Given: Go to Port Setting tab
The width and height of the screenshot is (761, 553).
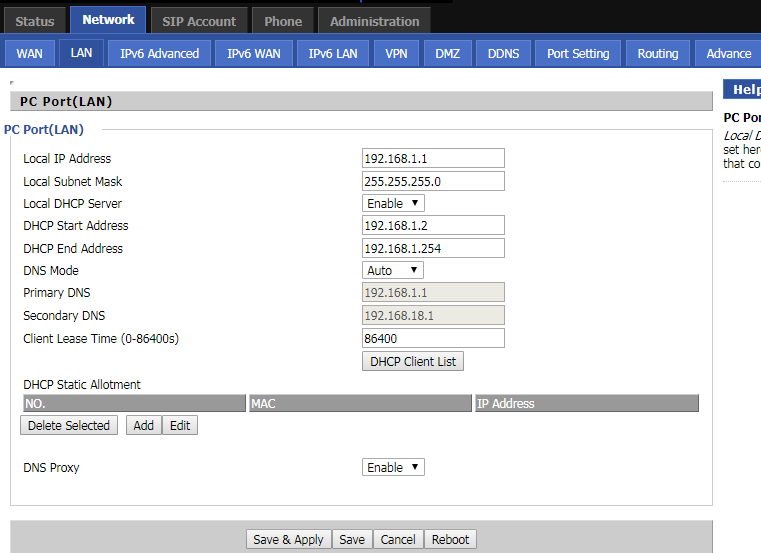Looking at the screenshot, I should [x=578, y=53].
